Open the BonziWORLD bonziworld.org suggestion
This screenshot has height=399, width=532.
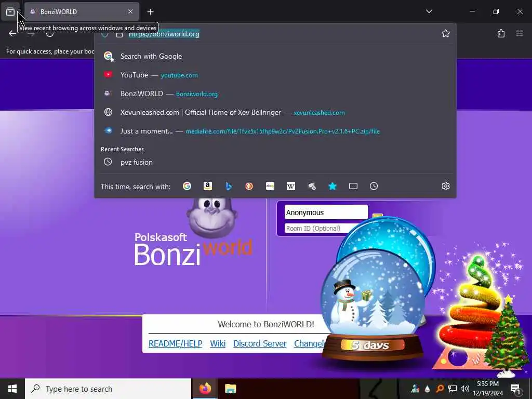coord(275,94)
